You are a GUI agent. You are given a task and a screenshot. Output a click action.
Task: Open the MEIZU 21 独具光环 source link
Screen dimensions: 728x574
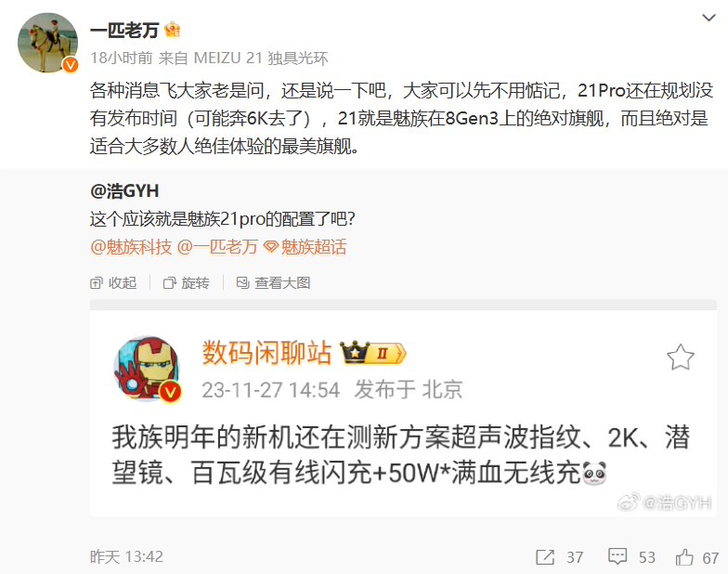click(x=261, y=58)
